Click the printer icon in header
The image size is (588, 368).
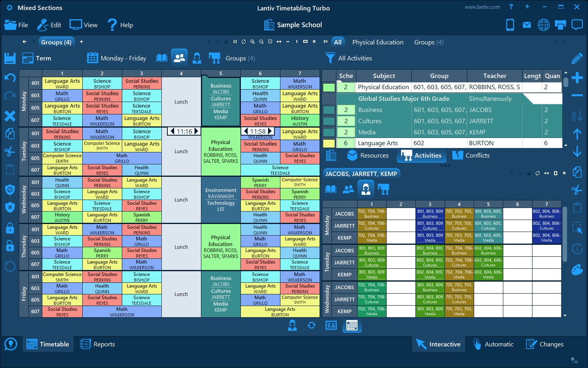560,25
